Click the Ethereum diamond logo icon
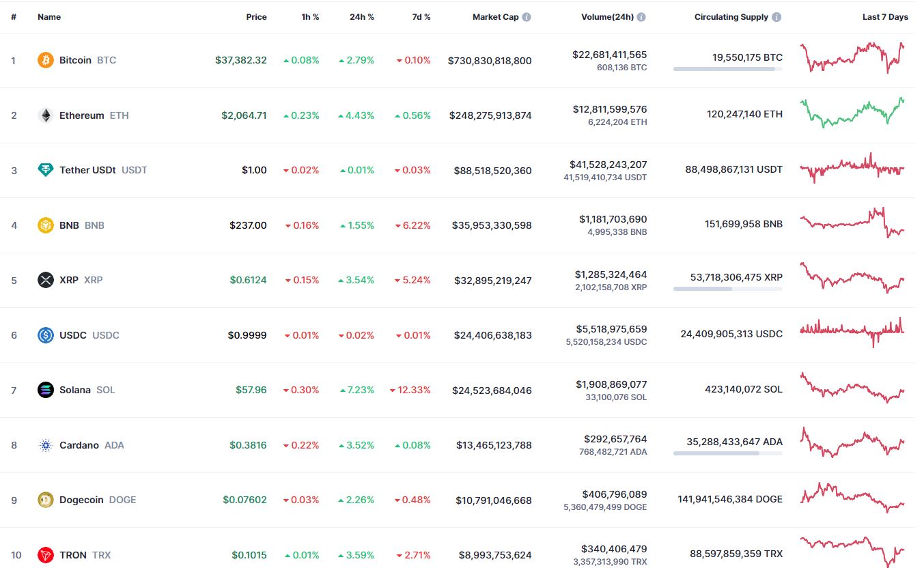The image size is (924, 581). tap(46, 115)
